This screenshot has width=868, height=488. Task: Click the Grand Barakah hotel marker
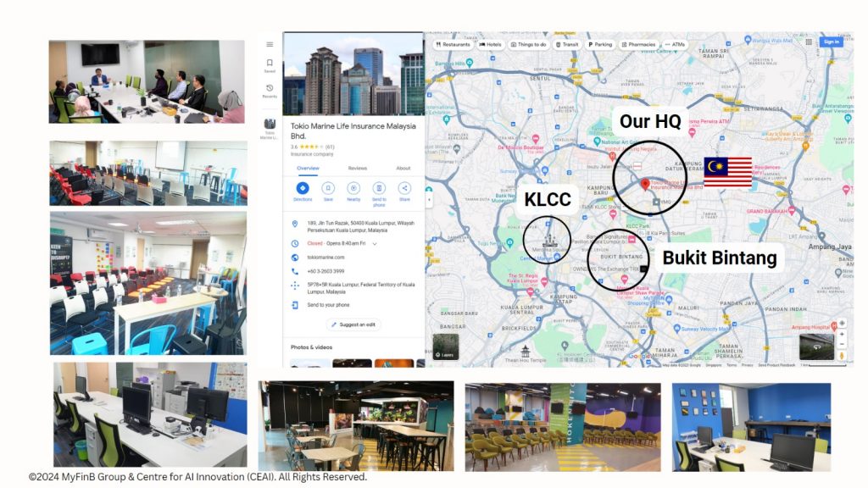click(x=791, y=211)
